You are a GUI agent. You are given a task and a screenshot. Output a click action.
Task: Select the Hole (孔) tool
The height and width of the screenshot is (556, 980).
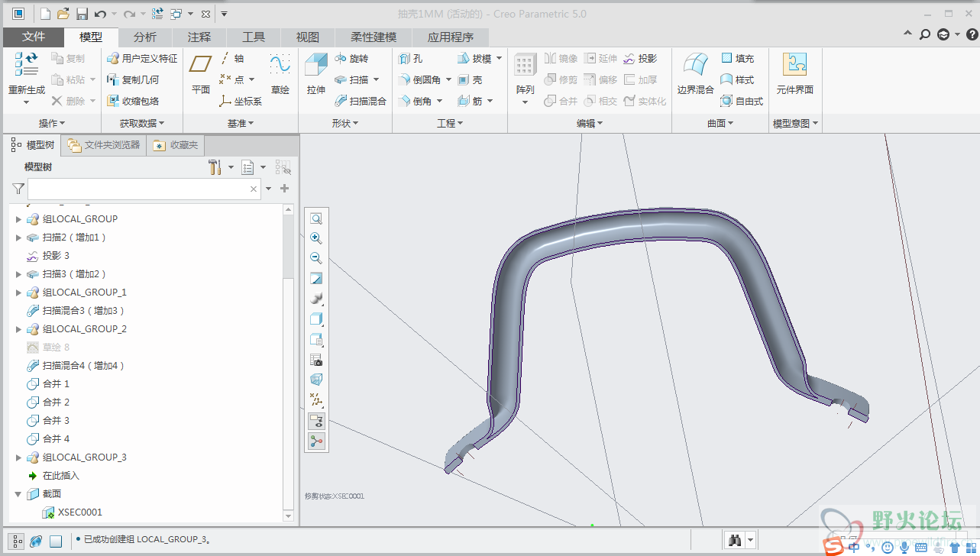410,58
